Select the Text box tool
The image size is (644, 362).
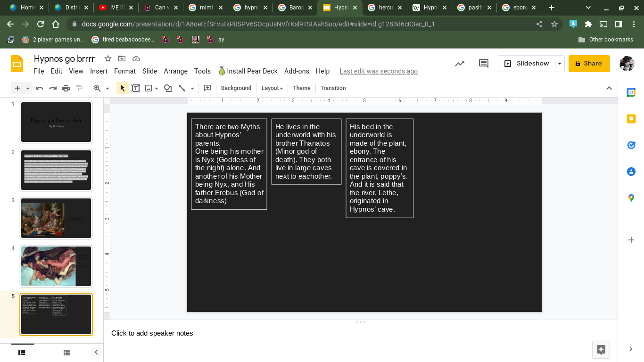coord(136,88)
